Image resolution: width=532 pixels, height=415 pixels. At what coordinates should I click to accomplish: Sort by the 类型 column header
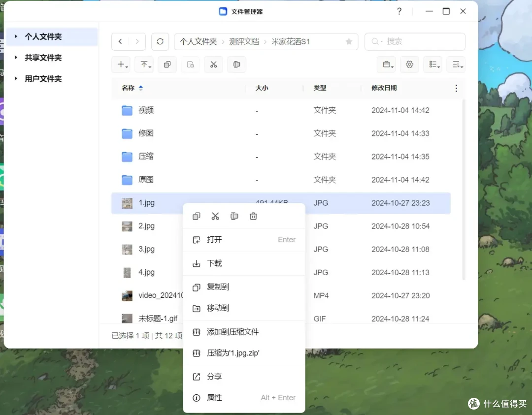pyautogui.click(x=320, y=88)
